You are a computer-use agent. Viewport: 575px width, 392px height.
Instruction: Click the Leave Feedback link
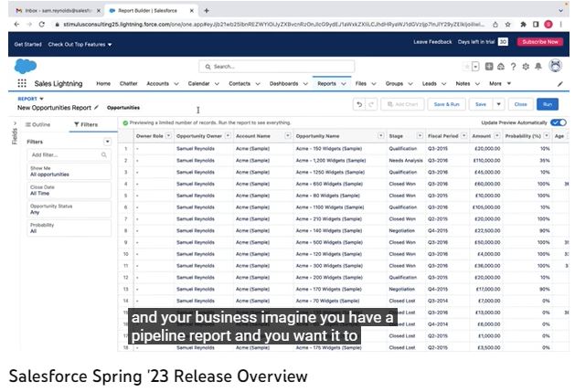tap(432, 42)
